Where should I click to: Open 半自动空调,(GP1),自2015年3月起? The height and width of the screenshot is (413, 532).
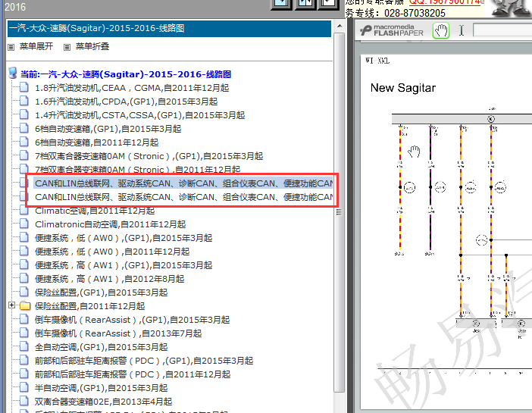pos(101,388)
